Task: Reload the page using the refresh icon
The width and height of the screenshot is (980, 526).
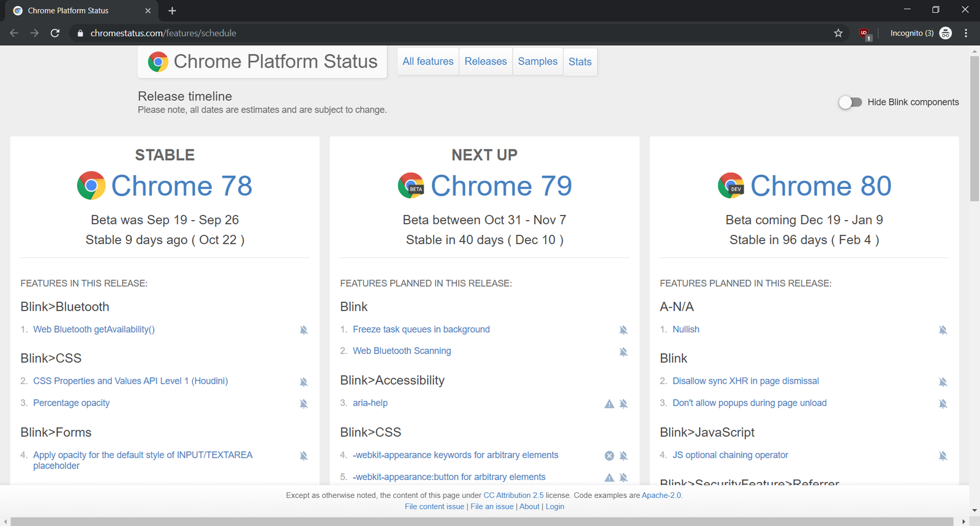Action: (55, 33)
